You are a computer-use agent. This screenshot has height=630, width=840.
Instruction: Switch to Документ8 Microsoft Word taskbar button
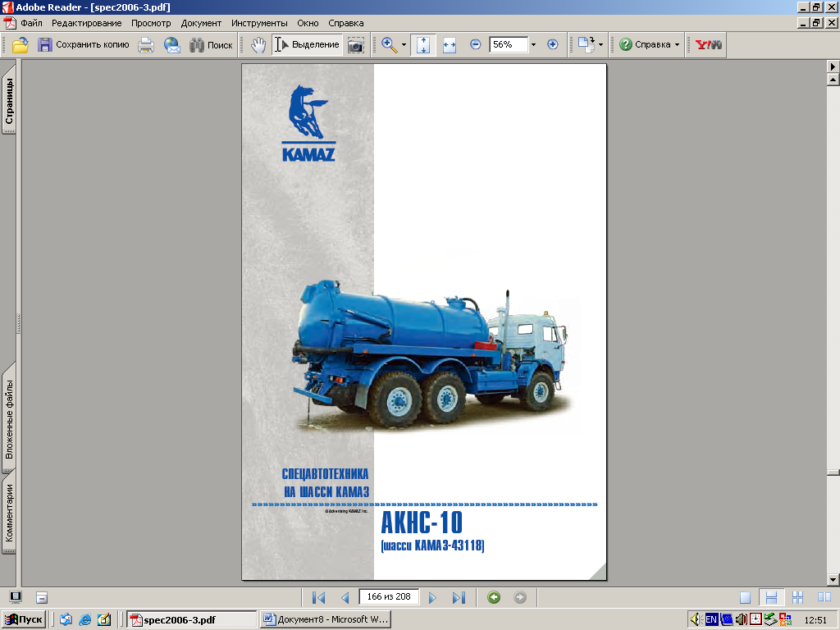[x=325, y=620]
